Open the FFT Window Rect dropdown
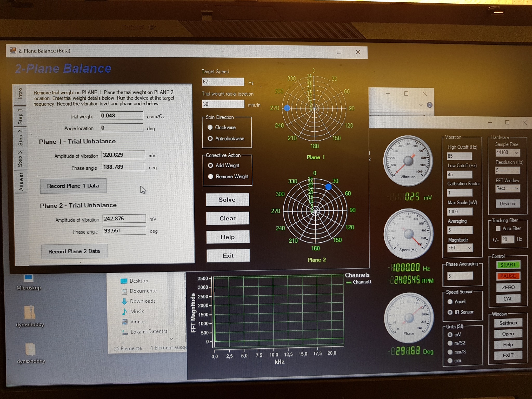532x399 pixels. [x=508, y=188]
